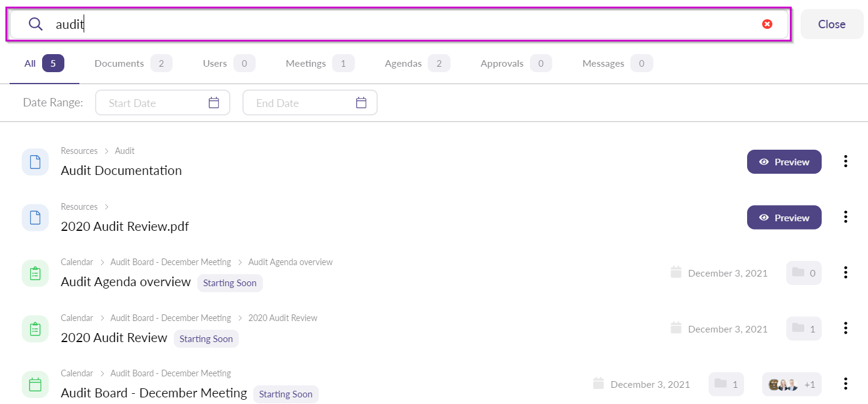Click the 2020 Audit Review.pdf file icon

pyautogui.click(x=35, y=218)
